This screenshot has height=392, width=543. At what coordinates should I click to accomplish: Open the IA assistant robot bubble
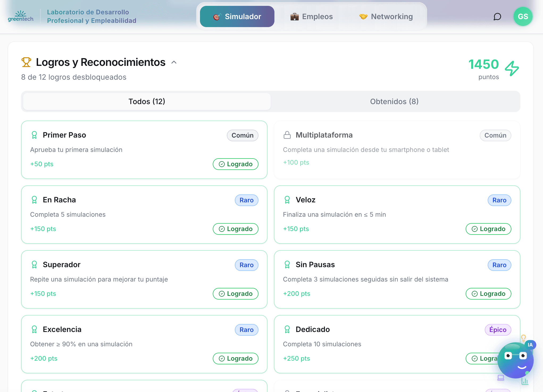(515, 360)
